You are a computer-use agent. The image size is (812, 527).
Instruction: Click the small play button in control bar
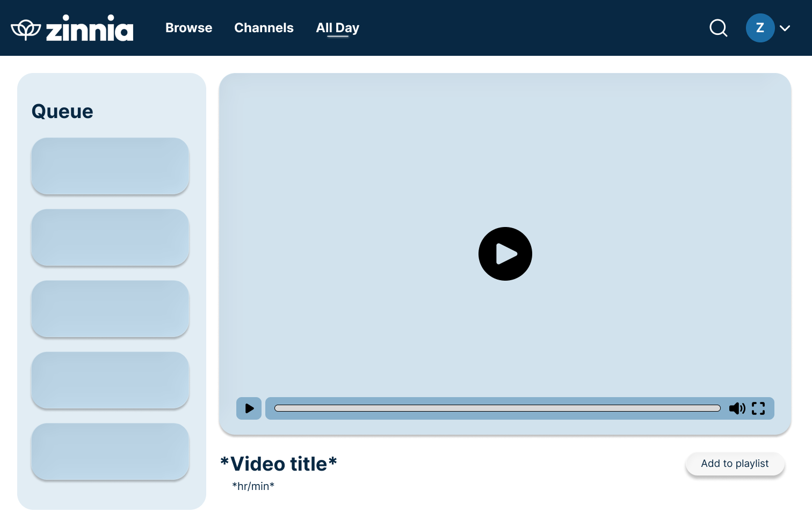(249, 408)
